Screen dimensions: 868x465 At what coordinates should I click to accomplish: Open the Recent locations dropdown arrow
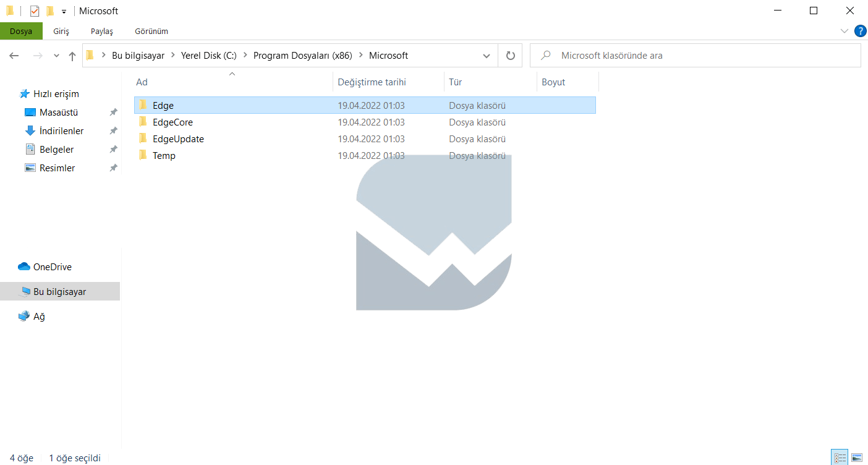click(56, 56)
